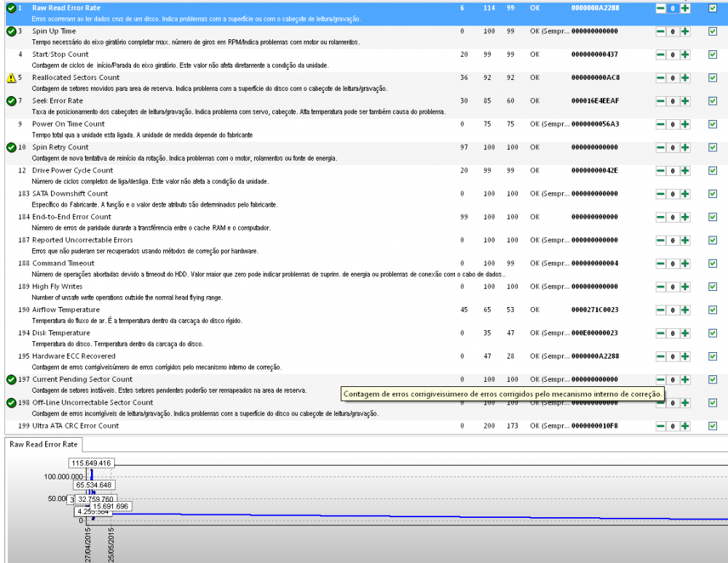Increase offset with plus on Disk Temperature row

click(684, 334)
